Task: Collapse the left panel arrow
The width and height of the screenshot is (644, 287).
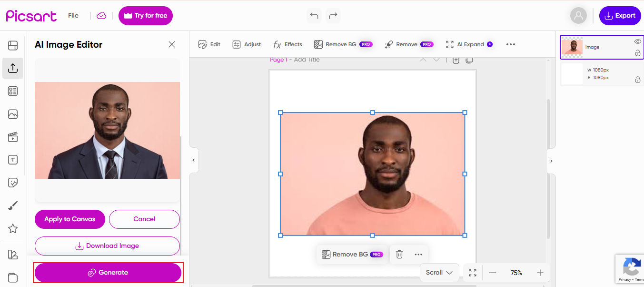Action: (x=193, y=160)
